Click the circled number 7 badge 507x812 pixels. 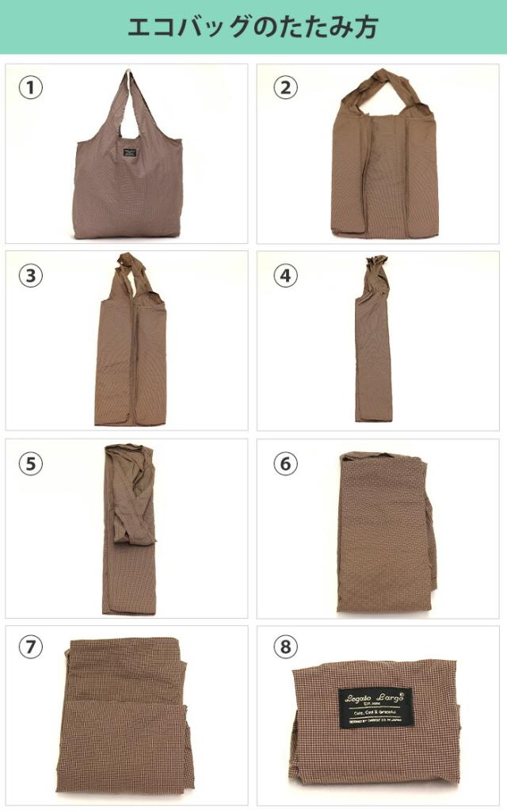coord(31,646)
